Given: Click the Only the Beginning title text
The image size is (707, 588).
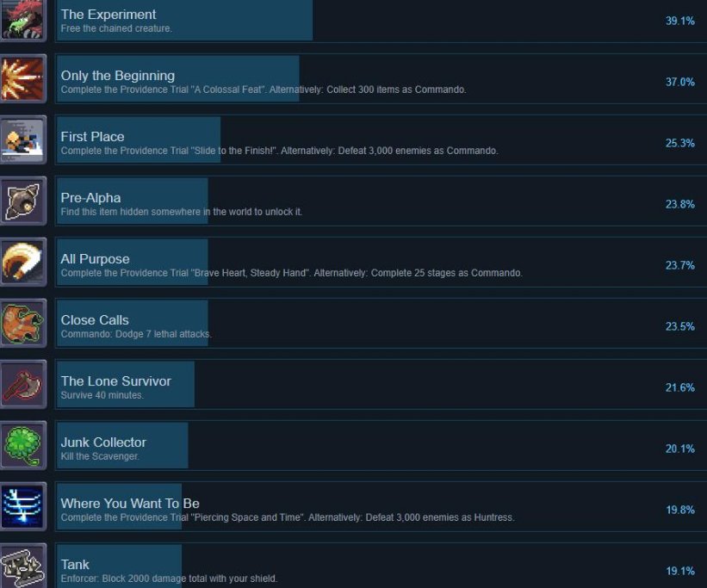Looking at the screenshot, I should [118, 76].
